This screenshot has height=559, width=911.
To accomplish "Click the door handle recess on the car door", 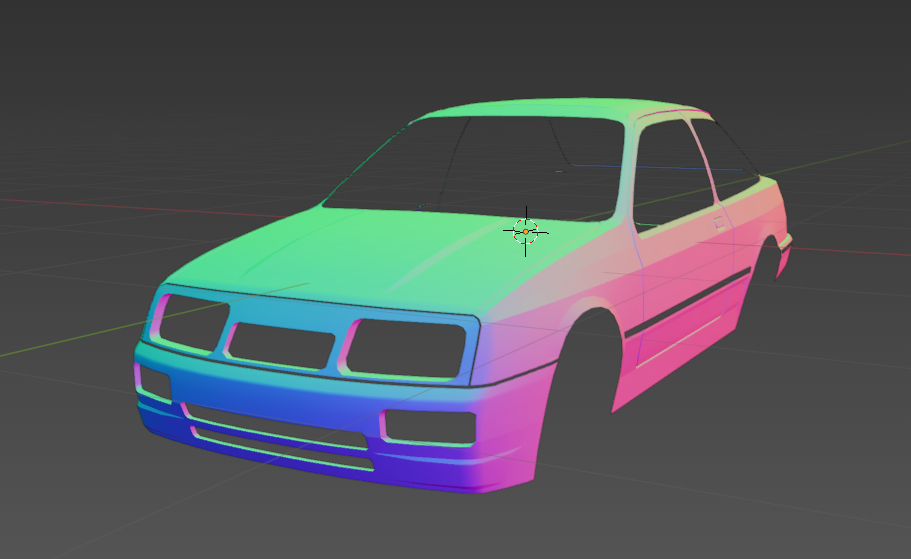I will pos(719,223).
